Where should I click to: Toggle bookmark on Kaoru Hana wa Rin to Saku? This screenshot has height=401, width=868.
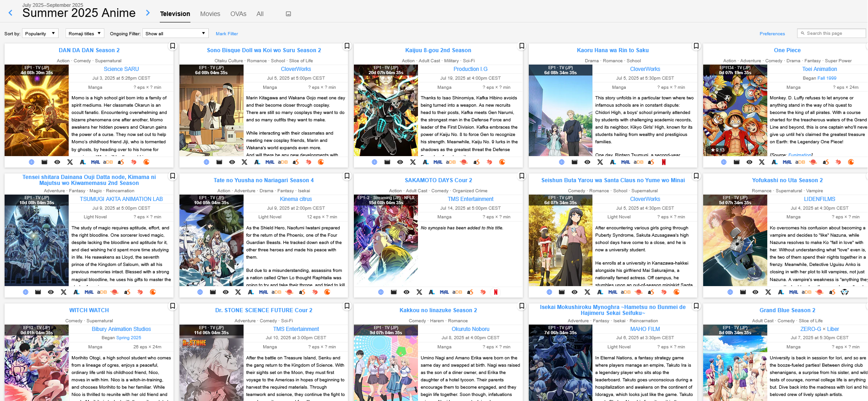pos(696,46)
